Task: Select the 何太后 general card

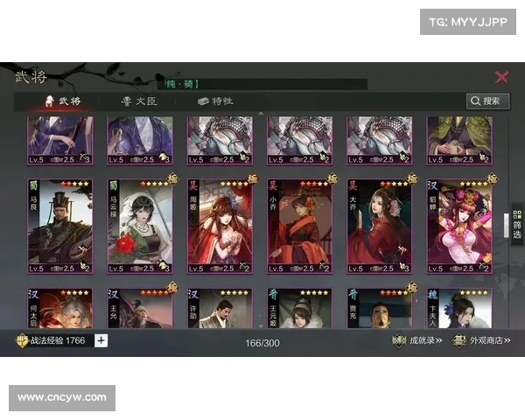Action: (x=59, y=308)
